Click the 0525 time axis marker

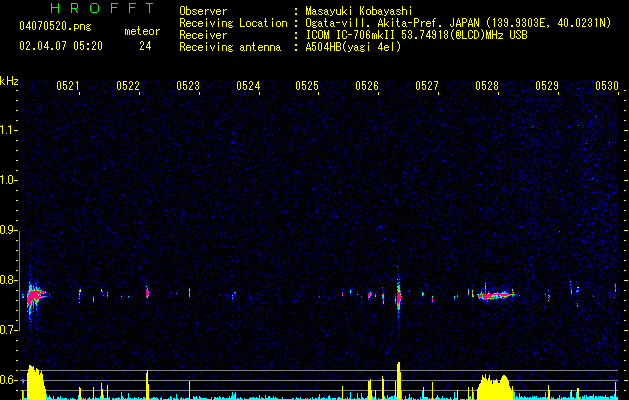307,86
